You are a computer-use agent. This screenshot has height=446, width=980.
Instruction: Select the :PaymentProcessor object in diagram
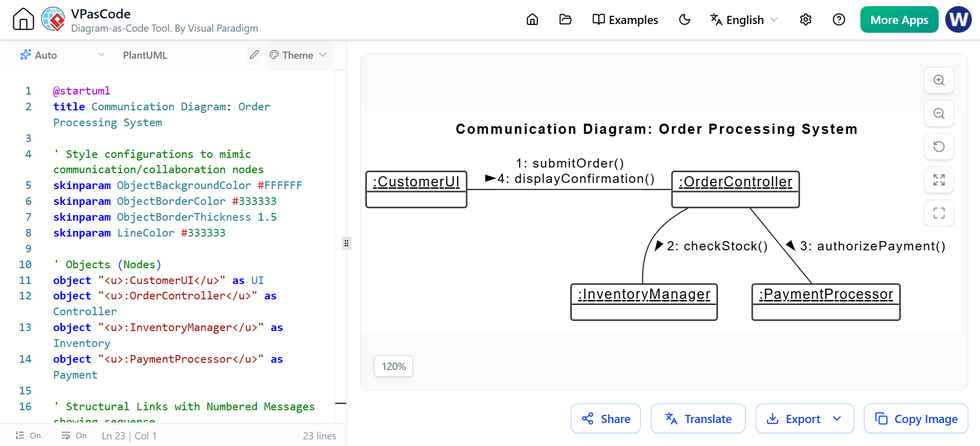click(826, 302)
